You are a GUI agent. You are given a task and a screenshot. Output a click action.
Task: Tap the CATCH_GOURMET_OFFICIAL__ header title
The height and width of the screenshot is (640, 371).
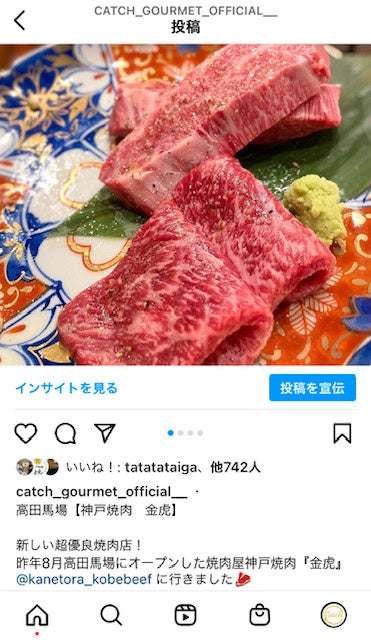coord(185,11)
